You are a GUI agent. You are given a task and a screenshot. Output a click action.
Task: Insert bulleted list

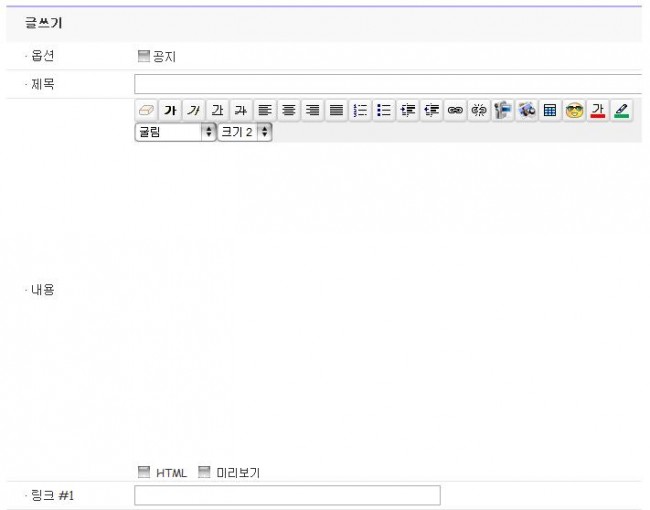[384, 110]
